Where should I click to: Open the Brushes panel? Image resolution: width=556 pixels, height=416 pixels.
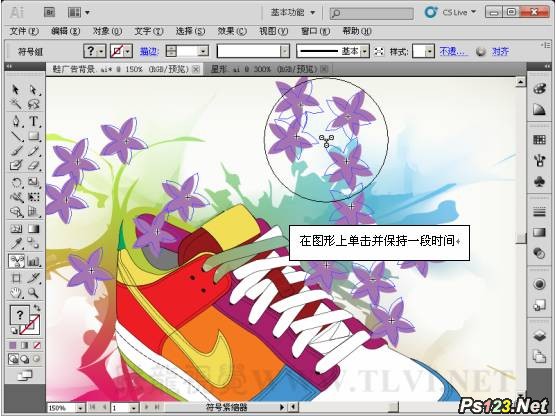(x=539, y=161)
